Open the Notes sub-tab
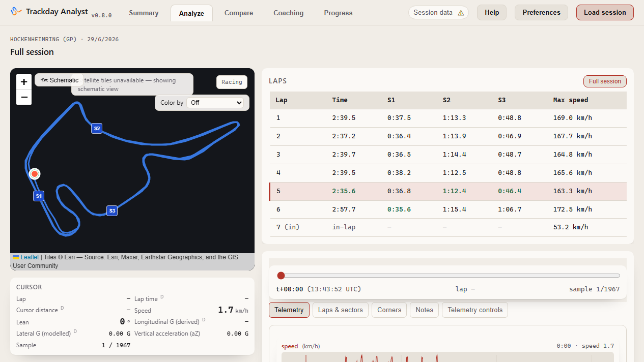This screenshot has width=644, height=362. 424,310
